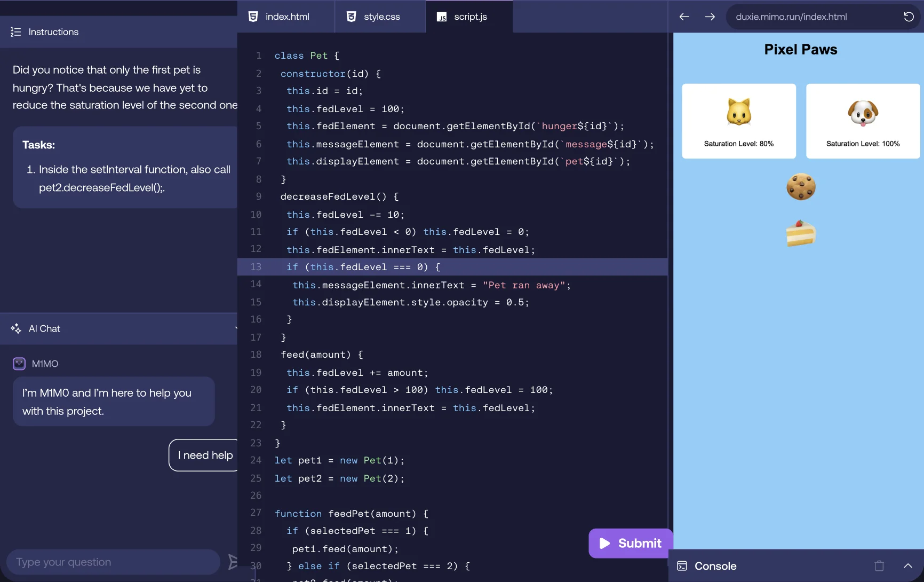Click the M1MO bot avatar icon

pyautogui.click(x=19, y=364)
